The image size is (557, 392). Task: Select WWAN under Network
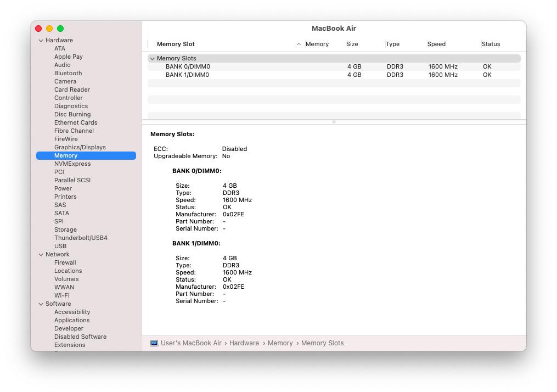point(64,287)
